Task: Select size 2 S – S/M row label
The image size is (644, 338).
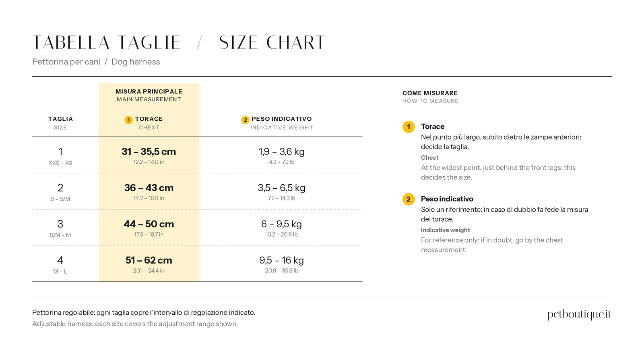Action: [x=60, y=192]
